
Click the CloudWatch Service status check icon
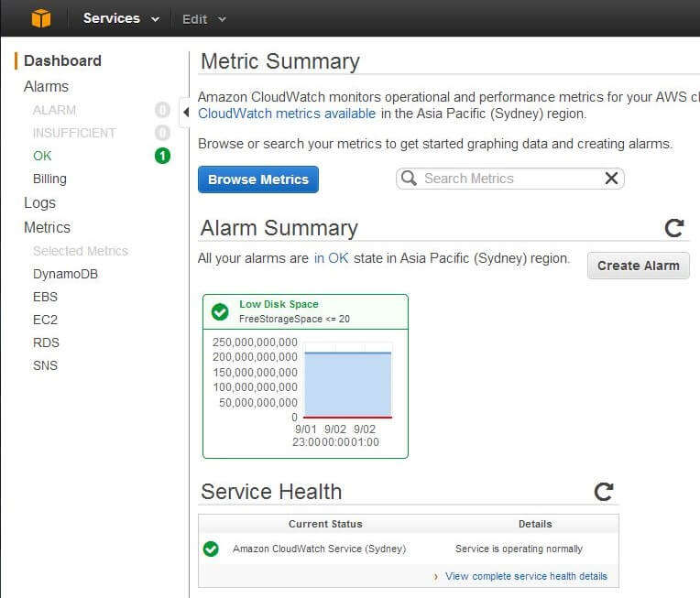(211, 549)
